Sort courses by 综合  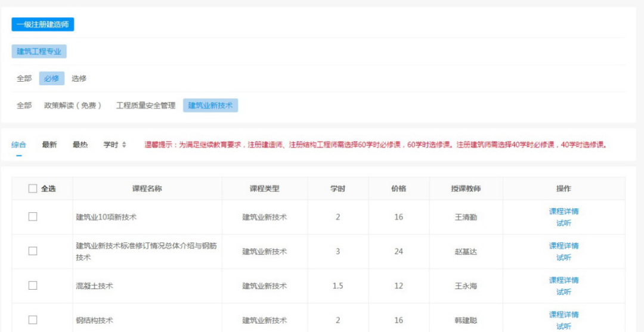(x=18, y=144)
